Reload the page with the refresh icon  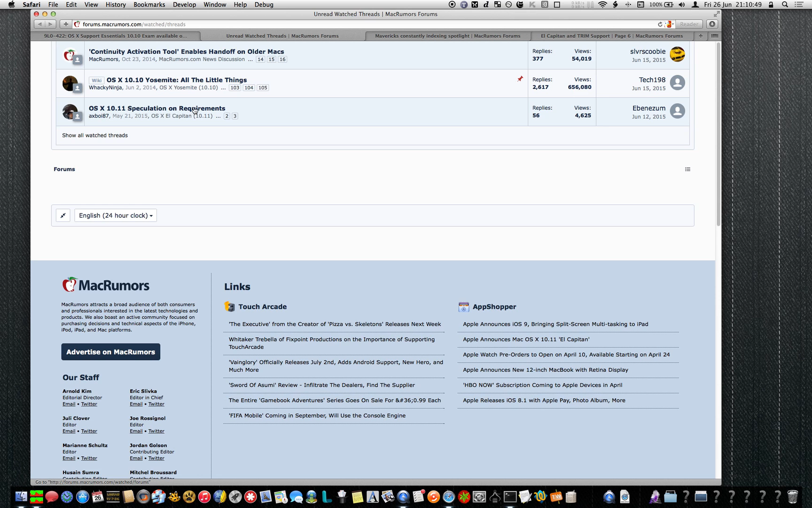660,24
